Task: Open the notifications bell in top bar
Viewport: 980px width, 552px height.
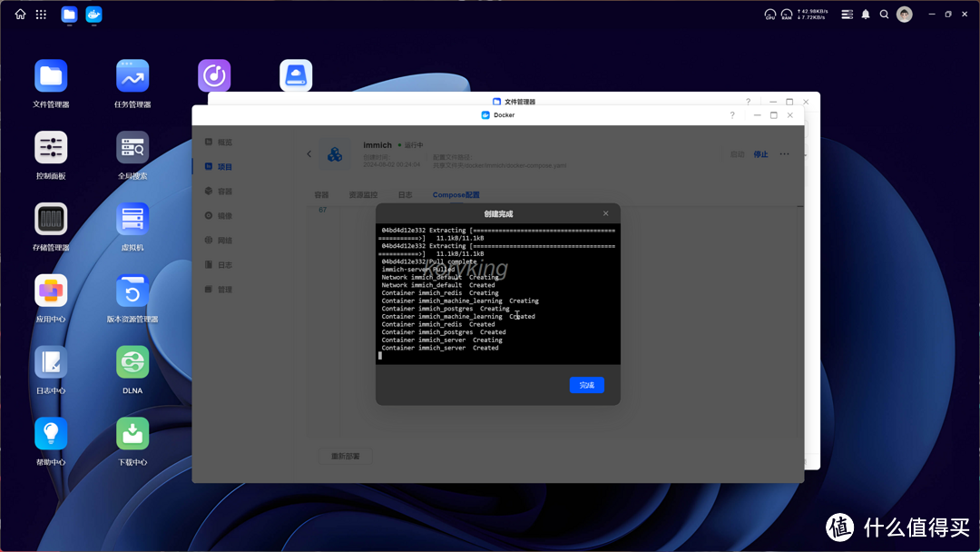Action: [866, 15]
